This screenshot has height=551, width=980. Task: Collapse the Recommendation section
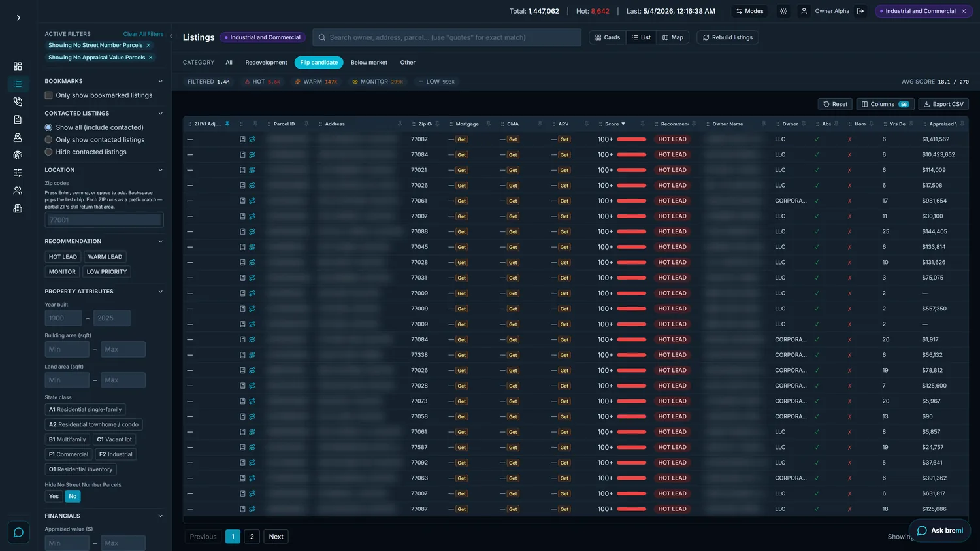coord(160,241)
